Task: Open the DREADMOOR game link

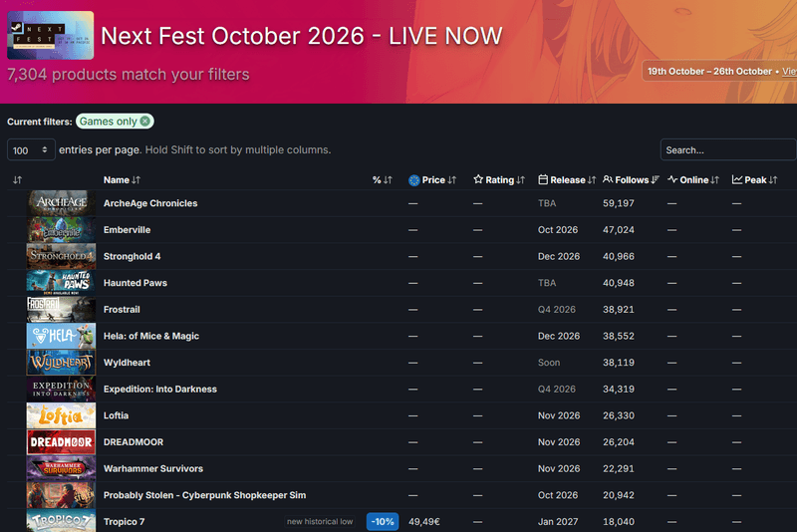Action: [133, 442]
